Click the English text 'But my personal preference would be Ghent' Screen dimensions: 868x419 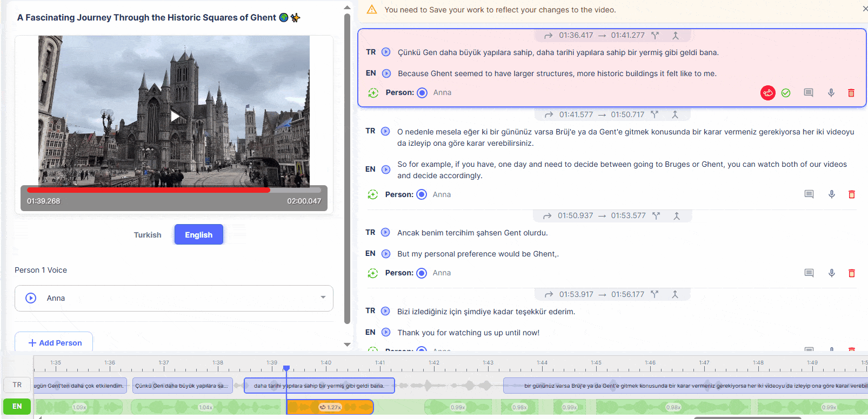click(477, 254)
